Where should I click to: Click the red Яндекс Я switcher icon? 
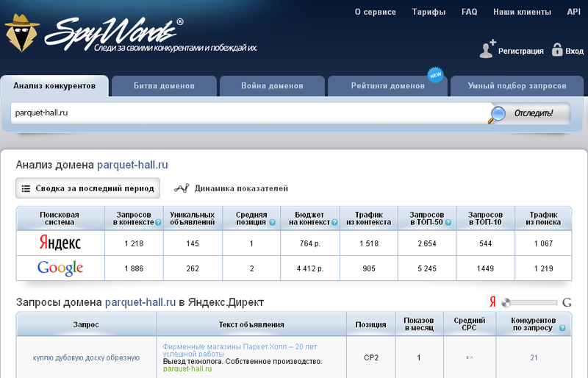492,302
